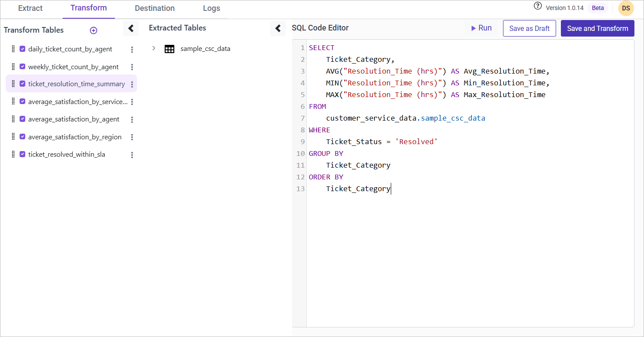Open options menu for daily_ticket_count_by_agent
The width and height of the screenshot is (644, 337).
(132, 50)
